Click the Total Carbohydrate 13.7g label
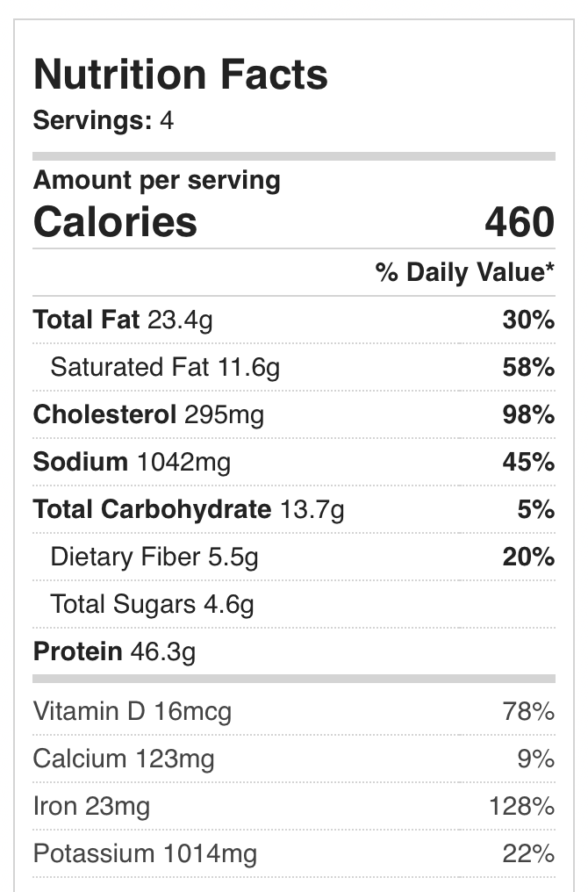Image resolution: width=588 pixels, height=892 pixels. coord(189,509)
